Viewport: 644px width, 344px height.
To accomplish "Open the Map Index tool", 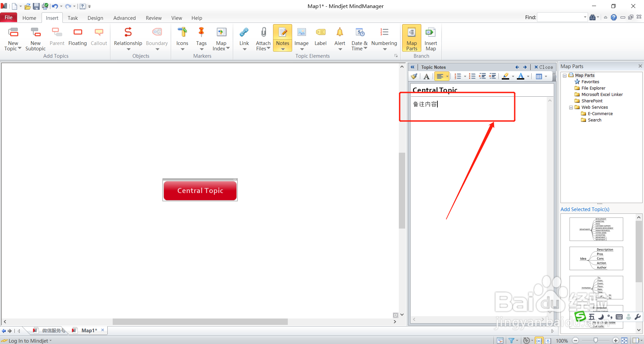I will tap(221, 39).
